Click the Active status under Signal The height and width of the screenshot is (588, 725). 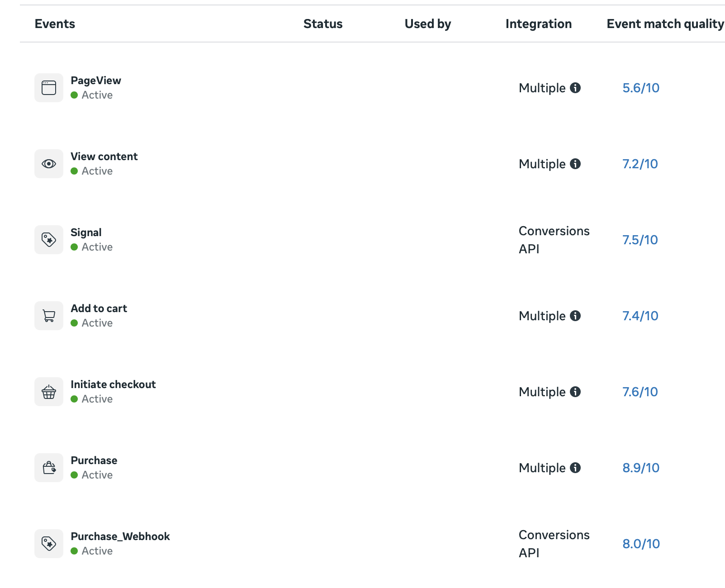point(92,247)
